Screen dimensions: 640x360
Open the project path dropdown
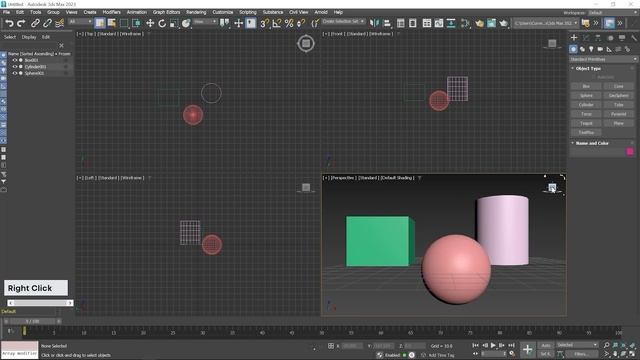click(546, 23)
